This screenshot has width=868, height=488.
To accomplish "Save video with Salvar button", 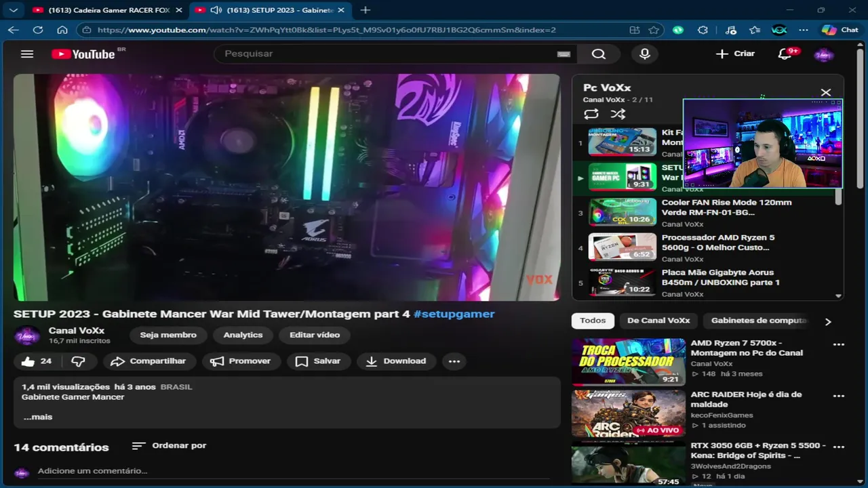I will pos(318,361).
